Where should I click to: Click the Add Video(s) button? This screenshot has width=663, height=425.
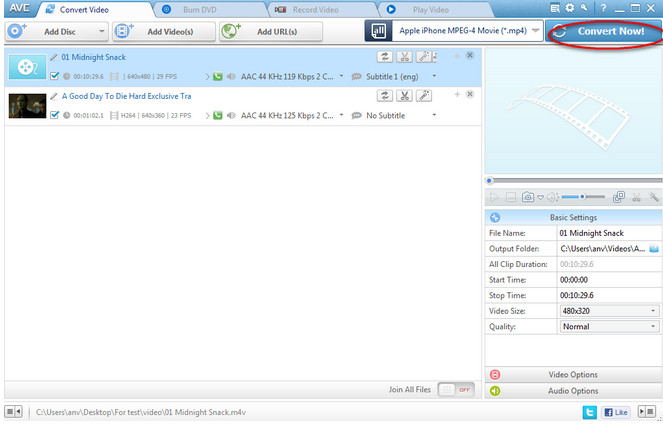coord(164,32)
